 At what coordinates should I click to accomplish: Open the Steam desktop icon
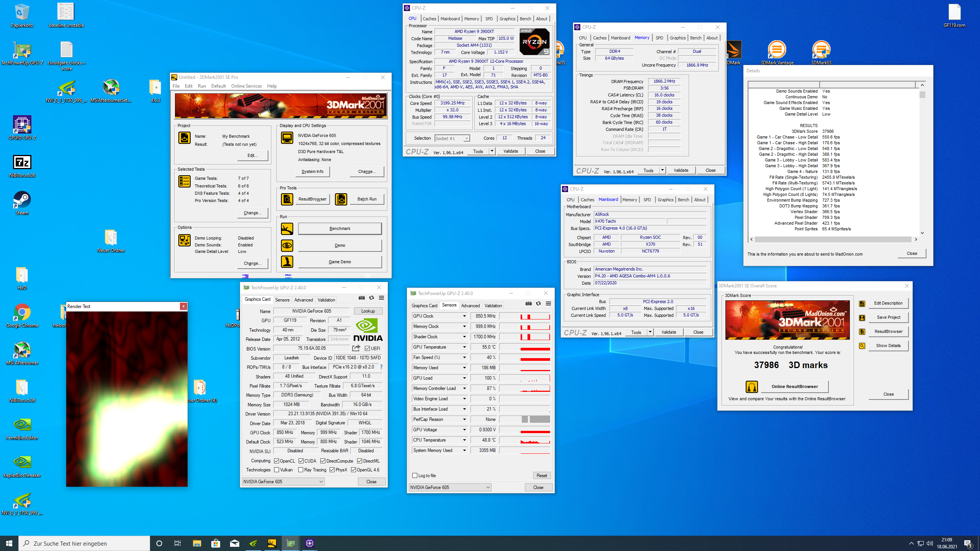pyautogui.click(x=22, y=203)
